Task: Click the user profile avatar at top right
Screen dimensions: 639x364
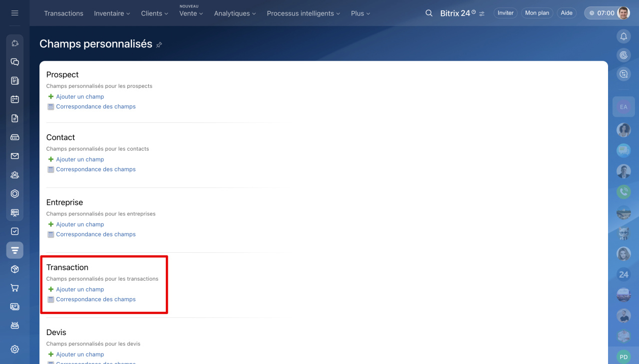Action: 623,13
